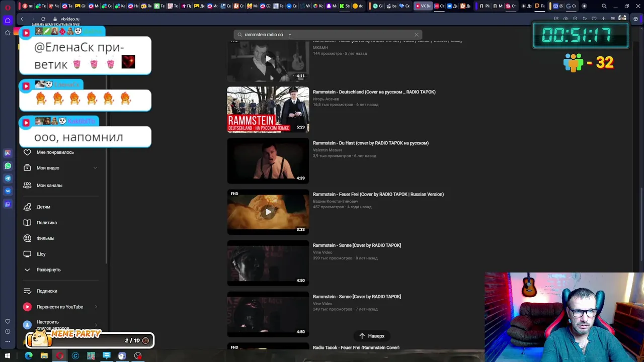This screenshot has height=362, width=644.
Task: Open the Мои каналы menu item
Action: coord(49,186)
